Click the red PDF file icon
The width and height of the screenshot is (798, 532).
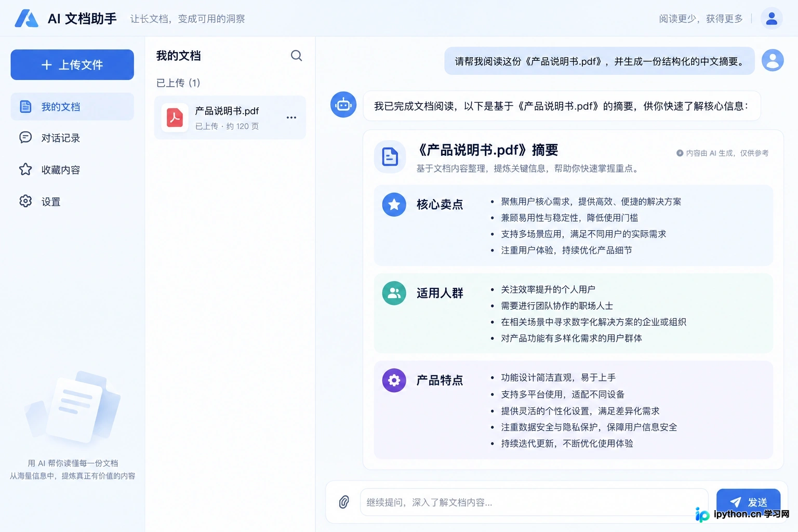tap(175, 117)
